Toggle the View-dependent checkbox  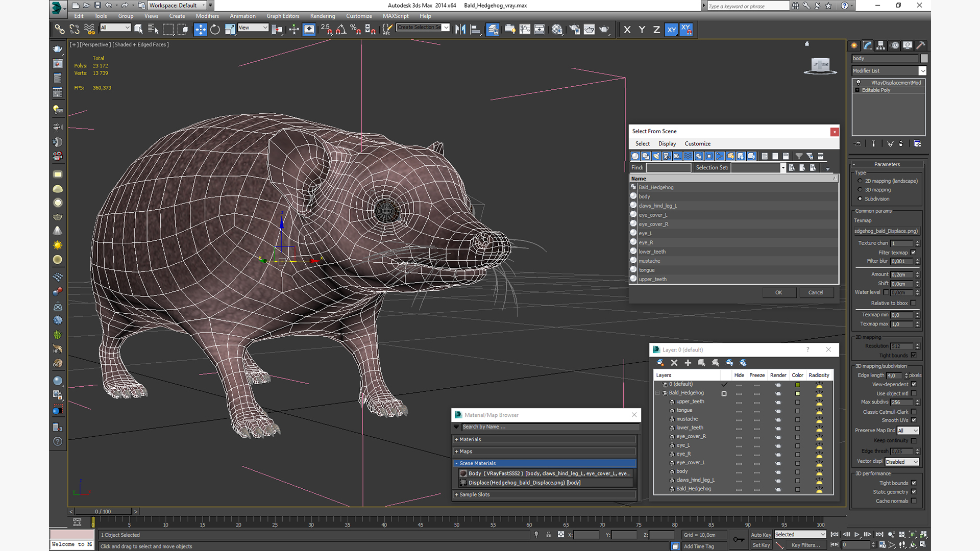tap(914, 384)
